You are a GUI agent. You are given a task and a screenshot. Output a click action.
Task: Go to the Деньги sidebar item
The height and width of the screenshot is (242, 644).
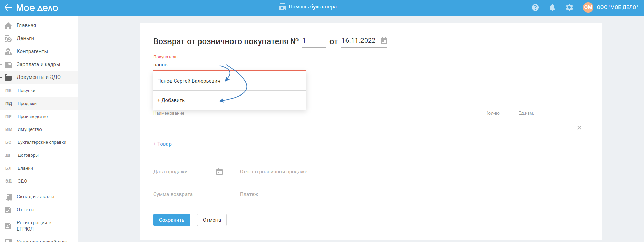[x=25, y=38]
